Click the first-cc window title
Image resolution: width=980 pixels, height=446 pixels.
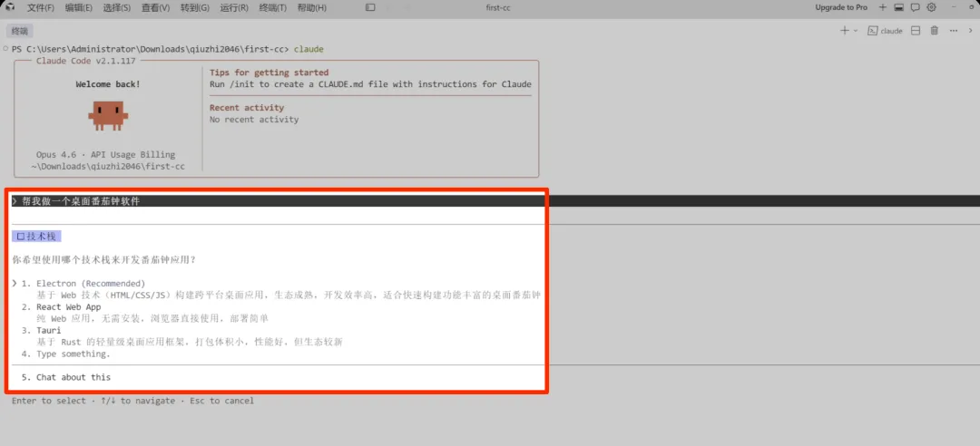(x=499, y=7)
